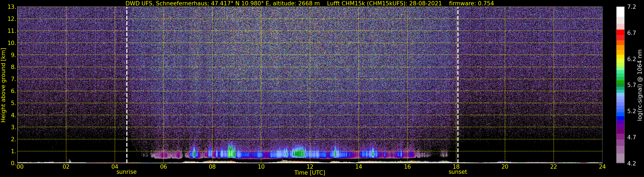This screenshot has width=644, height=177.
Task: Click the height axis tick '9.'
Action: pyautogui.click(x=13, y=55)
